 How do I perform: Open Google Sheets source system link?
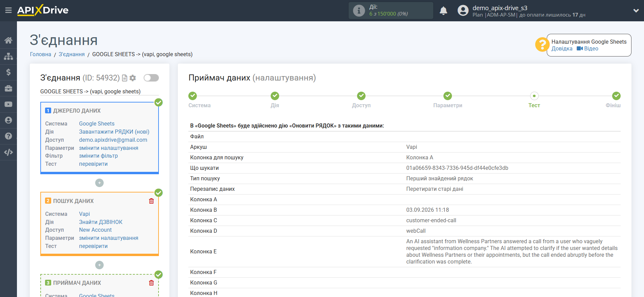point(97,123)
